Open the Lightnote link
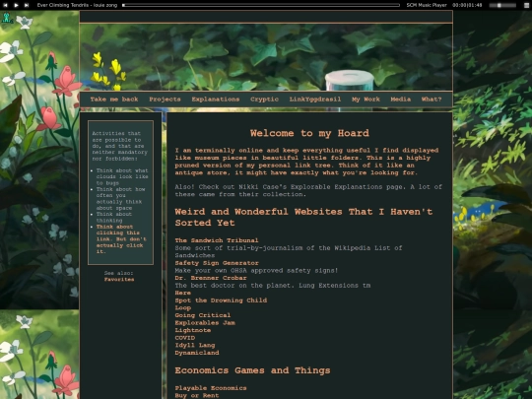The height and width of the screenshot is (399, 532). pos(193,330)
